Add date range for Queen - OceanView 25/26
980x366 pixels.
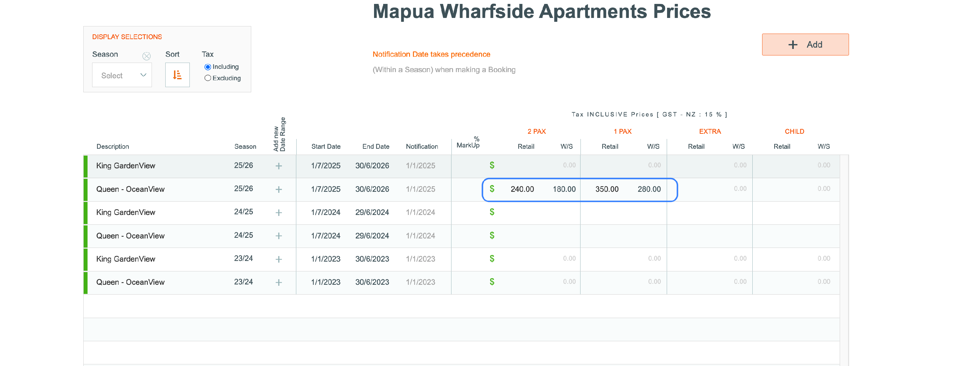click(278, 189)
